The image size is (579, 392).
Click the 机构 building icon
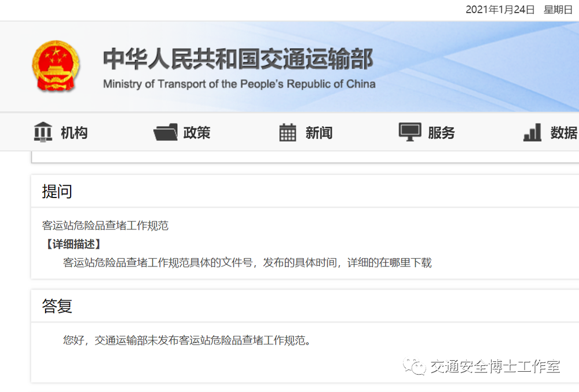(43, 133)
